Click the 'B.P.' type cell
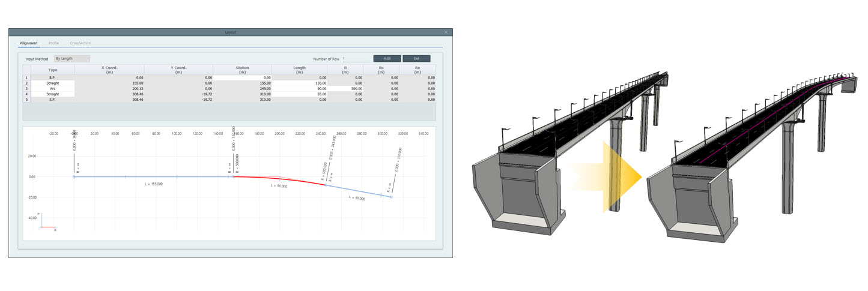The image size is (868, 291). tap(52, 77)
